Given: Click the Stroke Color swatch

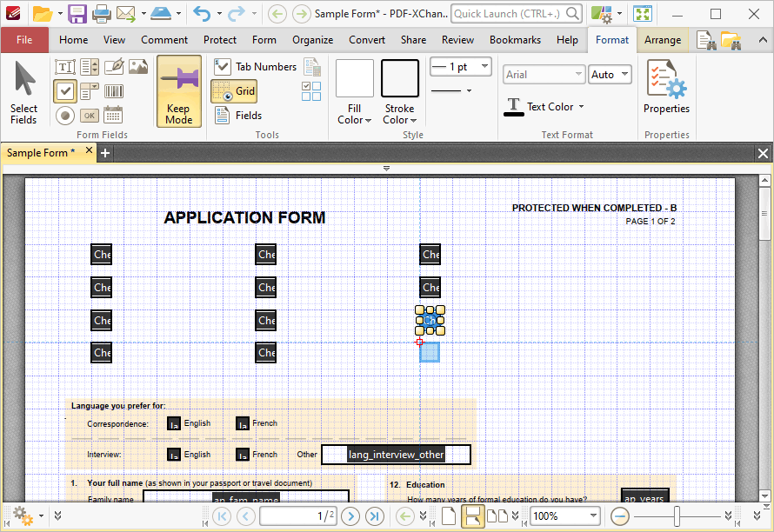Looking at the screenshot, I should coord(400,78).
